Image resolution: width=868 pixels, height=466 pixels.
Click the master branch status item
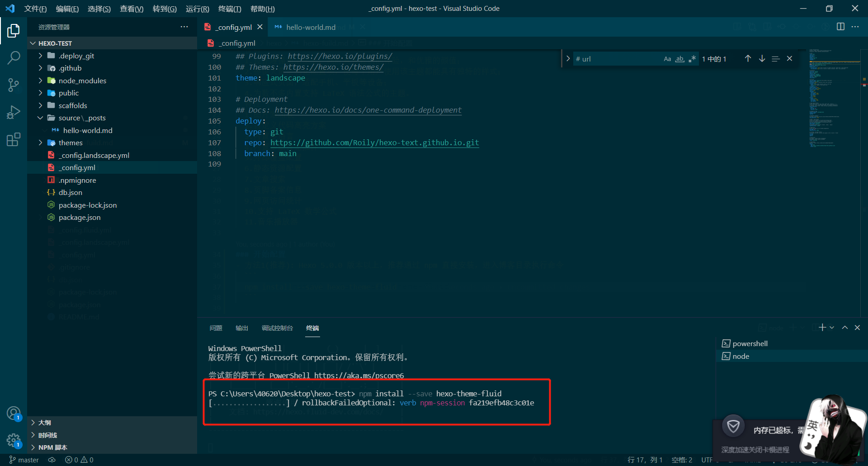(24, 460)
